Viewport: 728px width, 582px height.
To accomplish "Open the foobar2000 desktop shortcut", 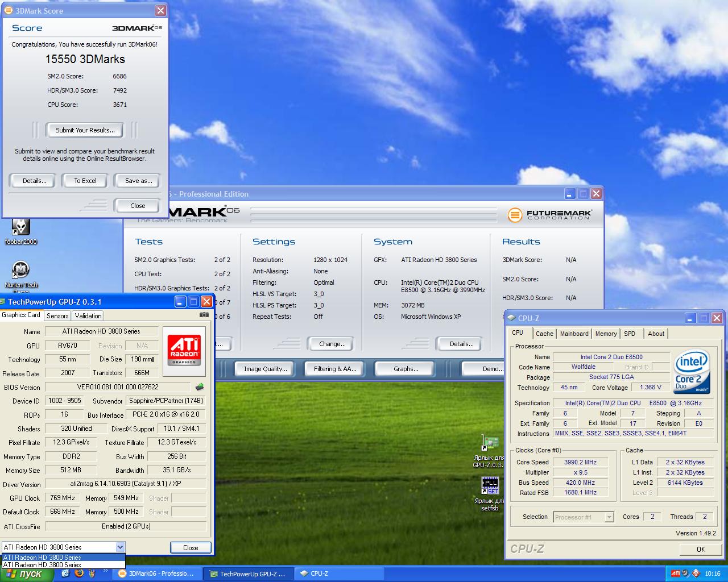I will [21, 231].
